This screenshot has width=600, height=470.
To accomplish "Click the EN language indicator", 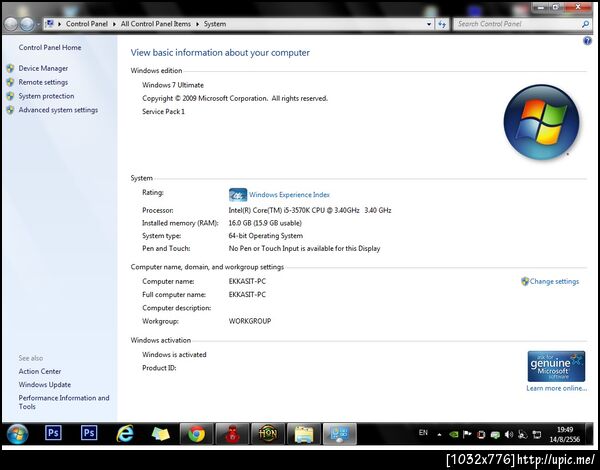I will click(x=423, y=433).
